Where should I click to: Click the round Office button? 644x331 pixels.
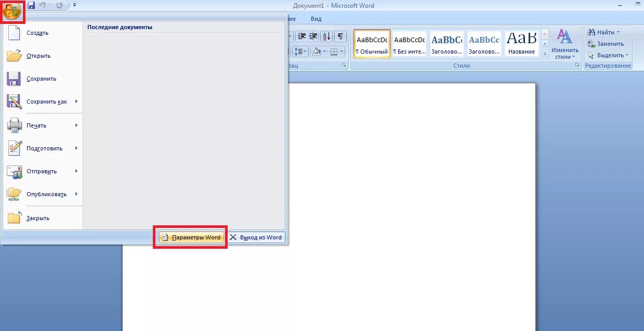tap(12, 10)
